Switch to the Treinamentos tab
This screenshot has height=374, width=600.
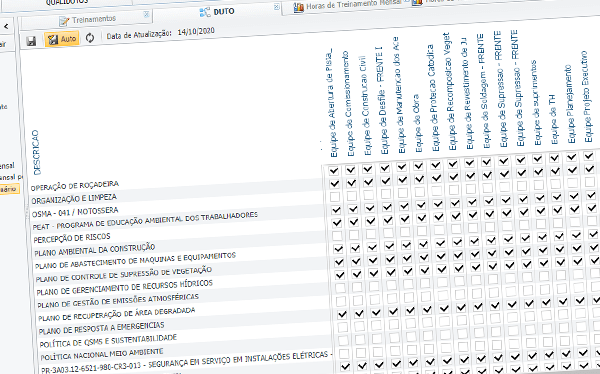tap(88, 20)
